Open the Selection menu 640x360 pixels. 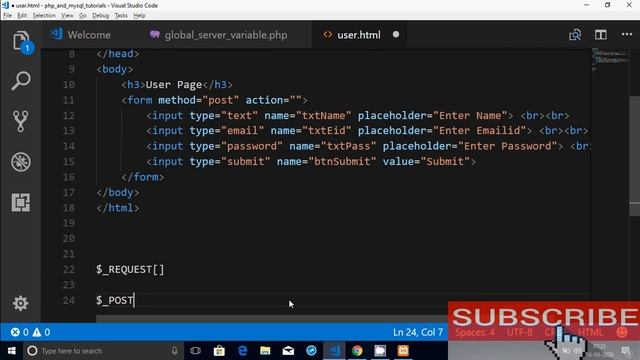pyautogui.click(x=44, y=16)
